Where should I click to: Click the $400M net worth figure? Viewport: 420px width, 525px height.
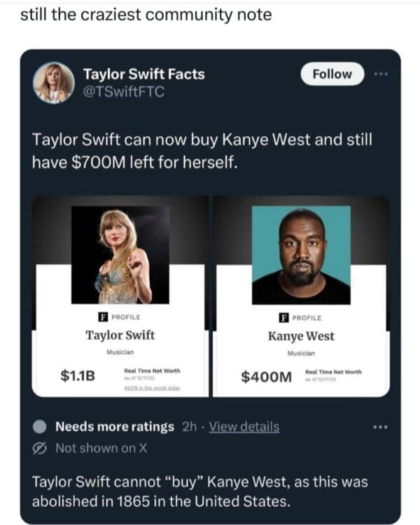(267, 377)
